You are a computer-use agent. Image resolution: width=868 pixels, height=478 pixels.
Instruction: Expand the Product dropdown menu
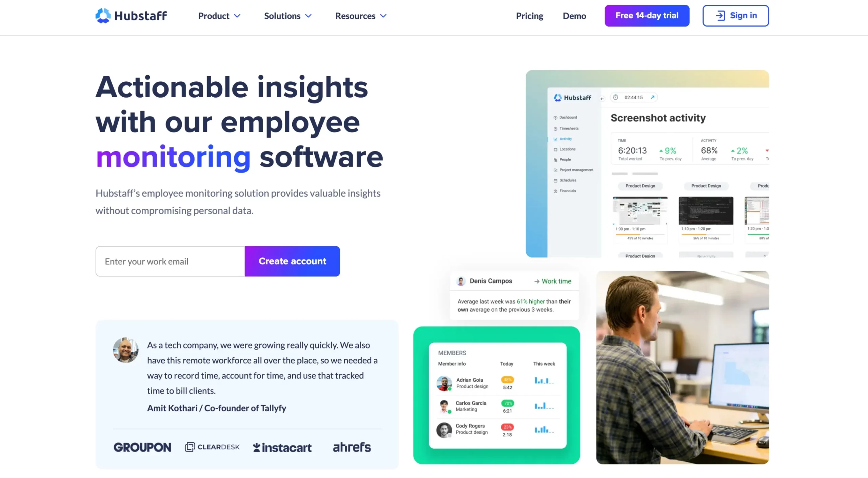[x=219, y=16]
